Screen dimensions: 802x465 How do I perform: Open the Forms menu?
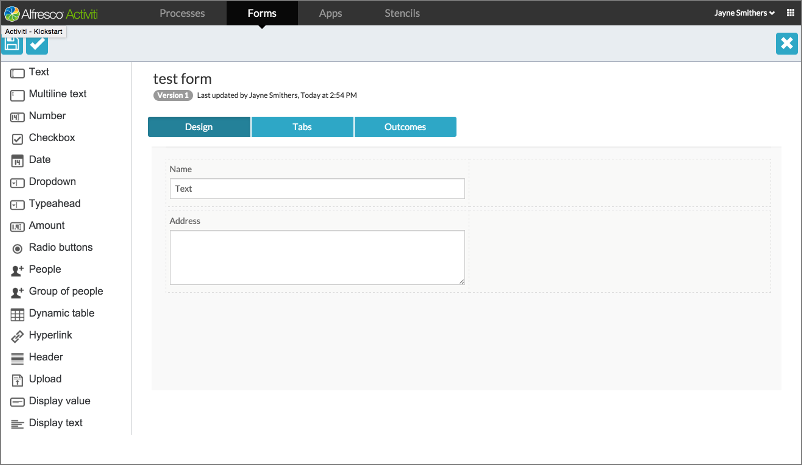262,13
